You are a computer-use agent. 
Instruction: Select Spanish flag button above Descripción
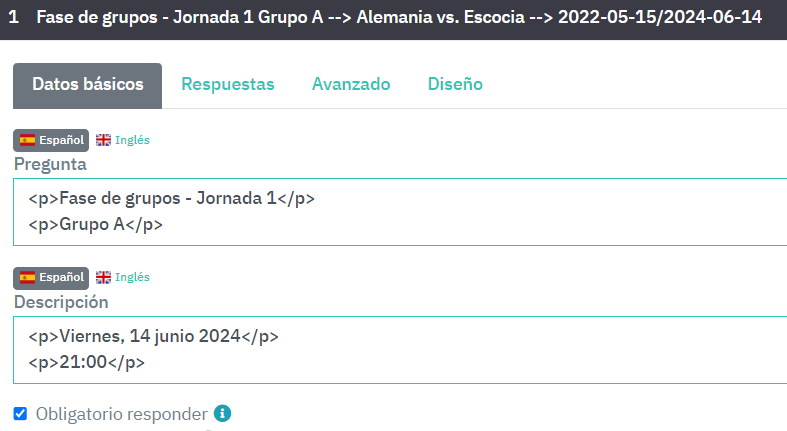click(51, 277)
